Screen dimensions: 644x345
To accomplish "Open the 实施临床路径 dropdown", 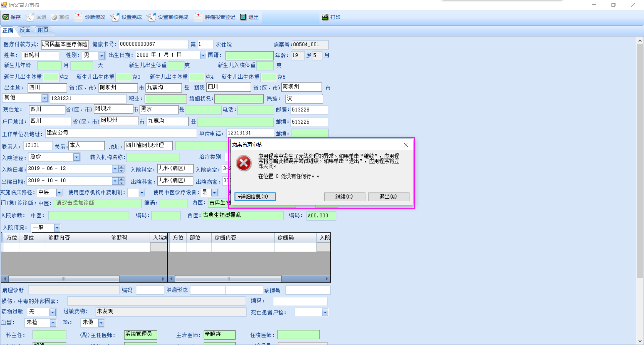I will coord(59,193).
